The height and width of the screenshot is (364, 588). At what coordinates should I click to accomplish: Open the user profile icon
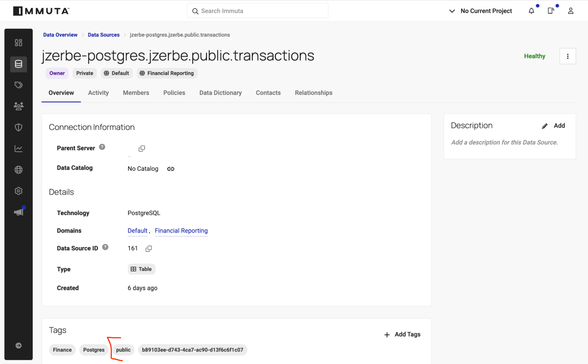tap(571, 11)
